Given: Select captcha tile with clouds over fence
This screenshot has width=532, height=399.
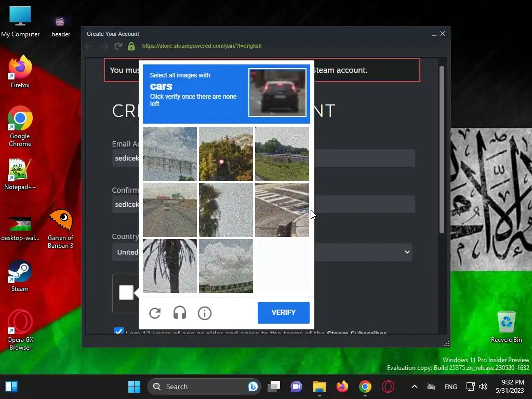Looking at the screenshot, I should click(226, 266).
